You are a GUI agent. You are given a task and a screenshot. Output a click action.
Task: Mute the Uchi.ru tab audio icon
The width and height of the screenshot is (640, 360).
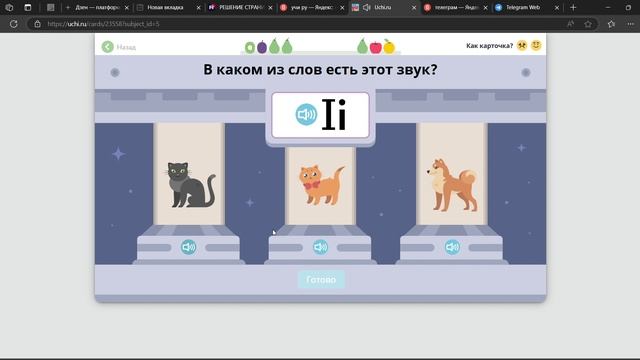(x=367, y=7)
